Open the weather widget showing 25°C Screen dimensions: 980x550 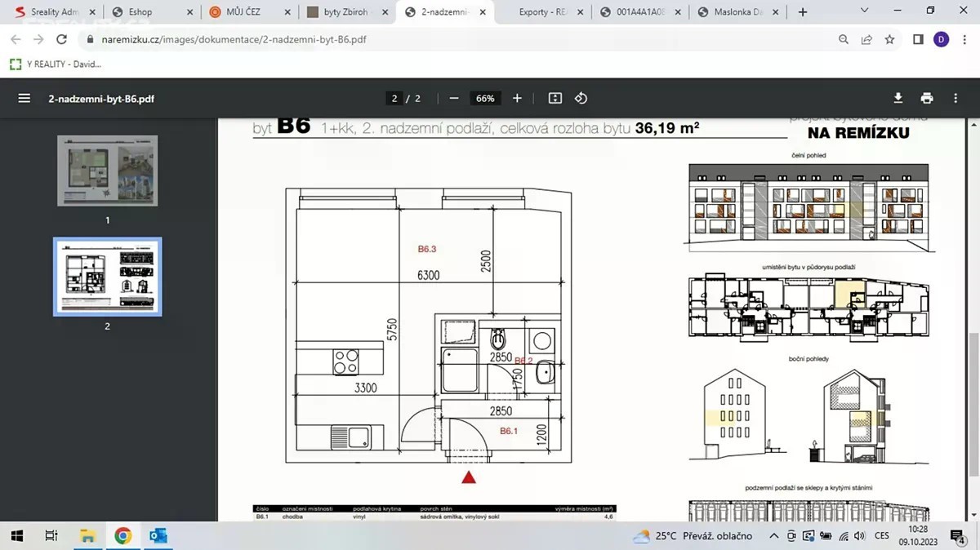click(x=692, y=536)
